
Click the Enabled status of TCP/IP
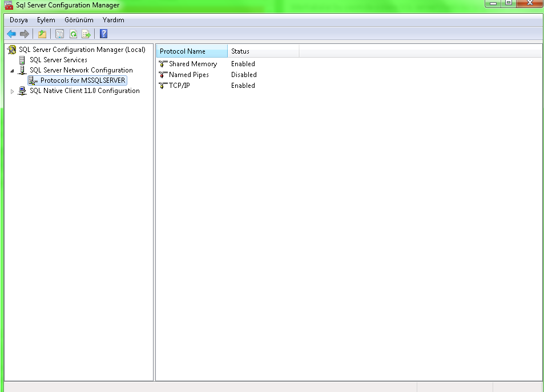pyautogui.click(x=243, y=86)
